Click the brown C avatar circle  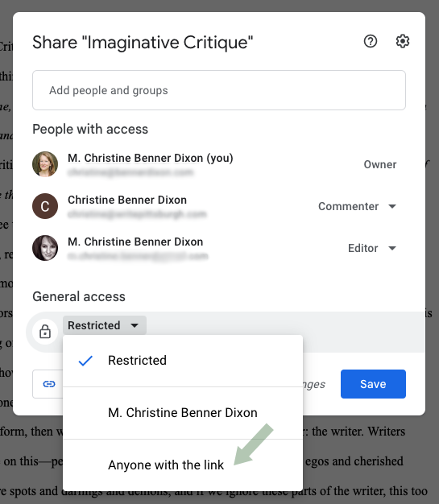pos(45,206)
